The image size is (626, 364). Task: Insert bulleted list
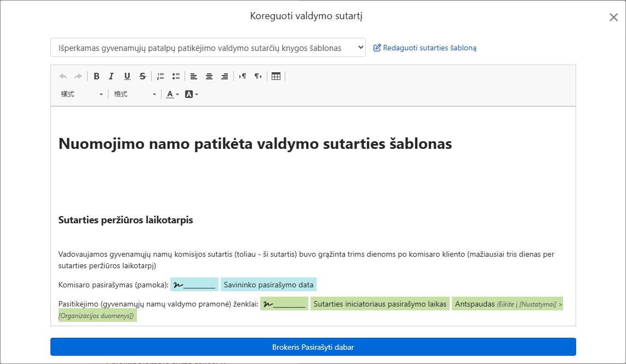click(176, 76)
